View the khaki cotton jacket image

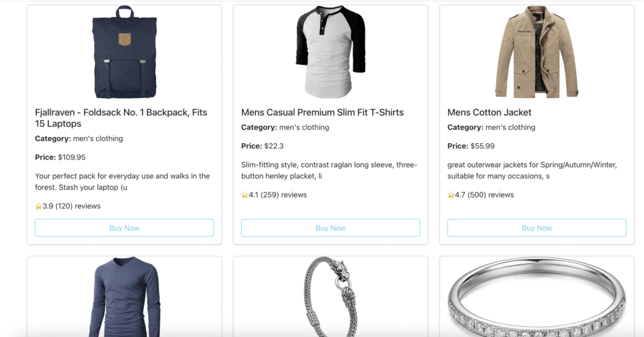click(x=536, y=52)
